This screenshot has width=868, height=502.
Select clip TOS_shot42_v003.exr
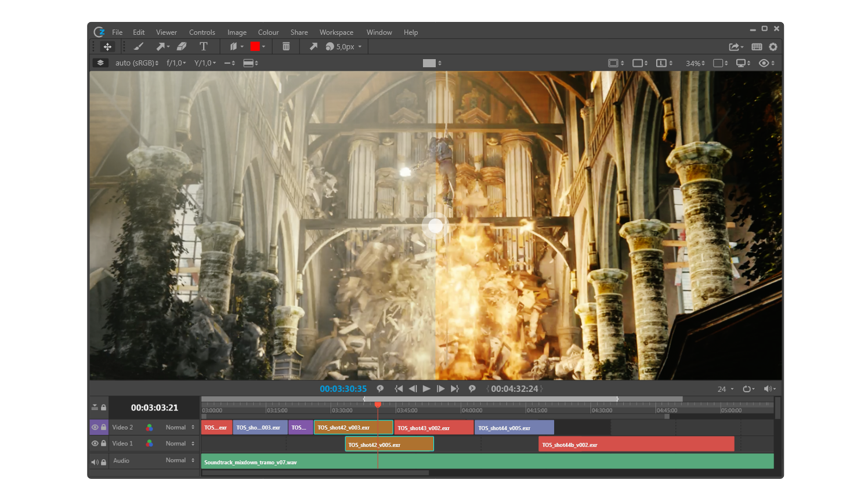click(353, 427)
